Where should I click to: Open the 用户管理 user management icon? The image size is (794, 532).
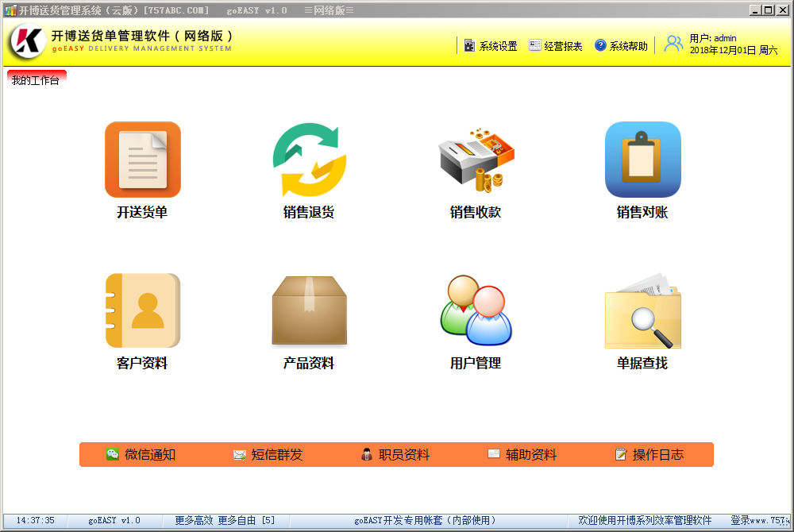(476, 310)
